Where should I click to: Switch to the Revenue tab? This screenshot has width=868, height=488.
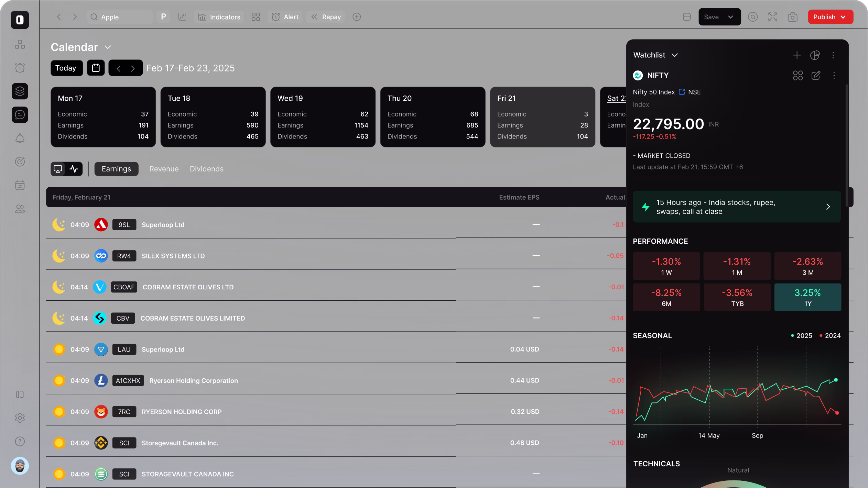[164, 169]
